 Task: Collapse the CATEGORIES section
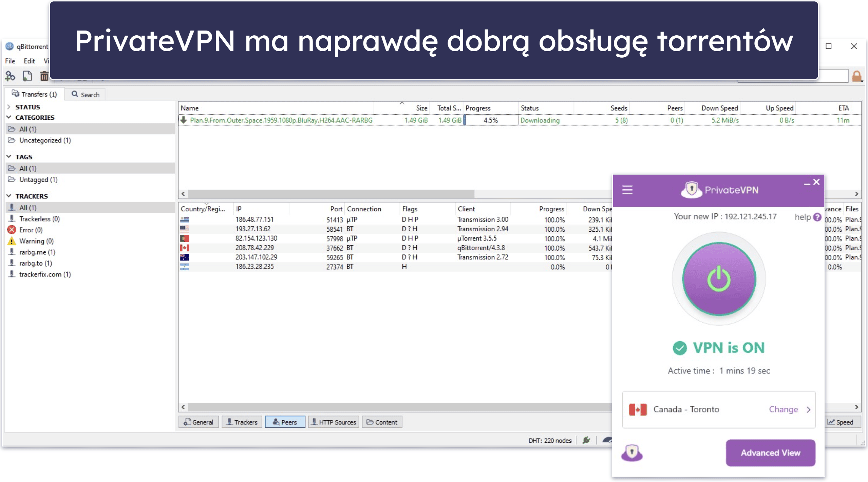point(9,117)
